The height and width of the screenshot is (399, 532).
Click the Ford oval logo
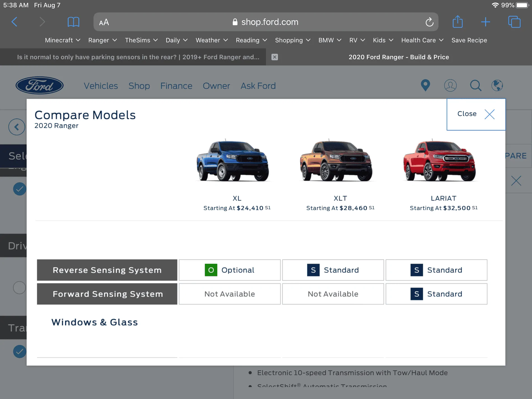pos(39,85)
